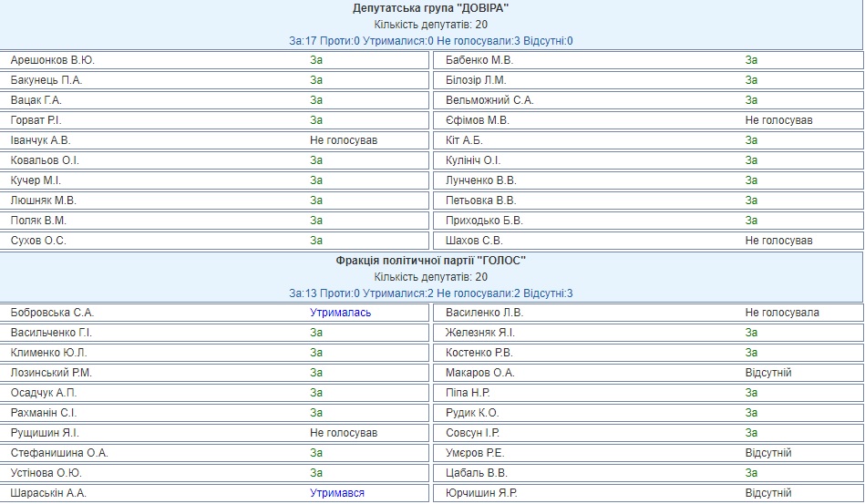Image resolution: width=865 pixels, height=504 pixels.
Task: Click the 'Не голосувала' status of Василенко Л.В.
Action: [782, 313]
